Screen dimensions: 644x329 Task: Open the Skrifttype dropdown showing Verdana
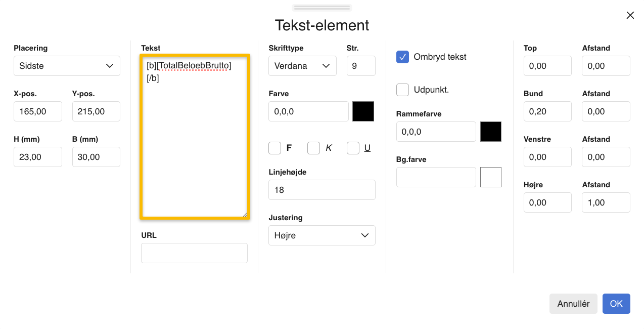[x=302, y=66]
